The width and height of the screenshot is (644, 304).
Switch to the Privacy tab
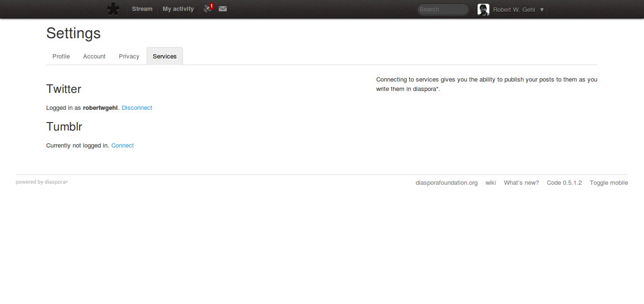pos(129,56)
